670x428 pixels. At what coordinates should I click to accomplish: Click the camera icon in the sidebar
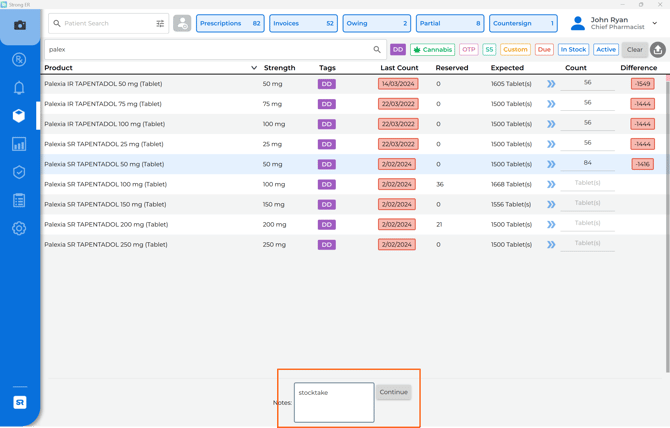pos(19,25)
